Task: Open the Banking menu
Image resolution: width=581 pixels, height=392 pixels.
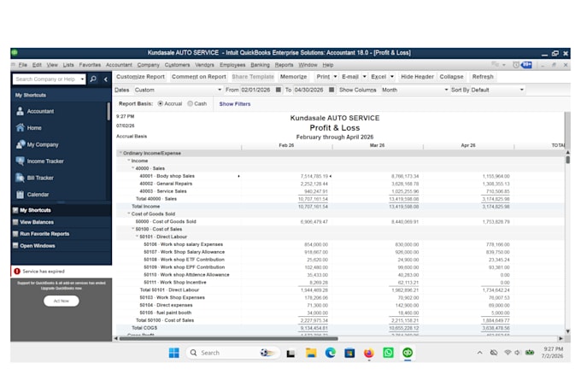Action: pos(260,65)
